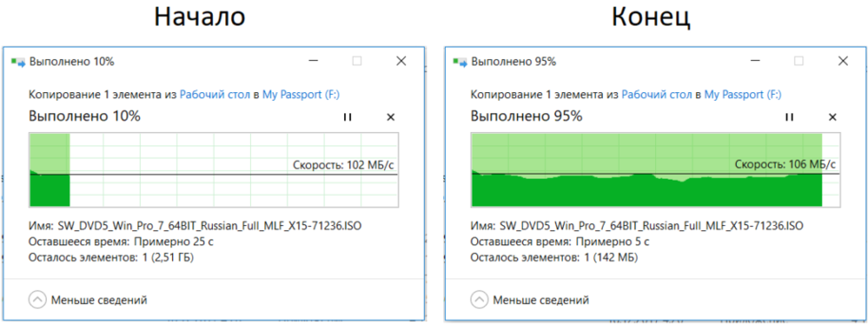Pause the copy operation at 10%
The image size is (868, 325).
pyautogui.click(x=348, y=117)
